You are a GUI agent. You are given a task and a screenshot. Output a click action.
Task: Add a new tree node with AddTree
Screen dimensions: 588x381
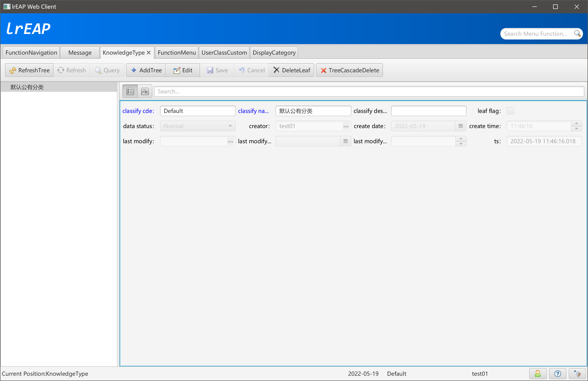click(x=146, y=70)
